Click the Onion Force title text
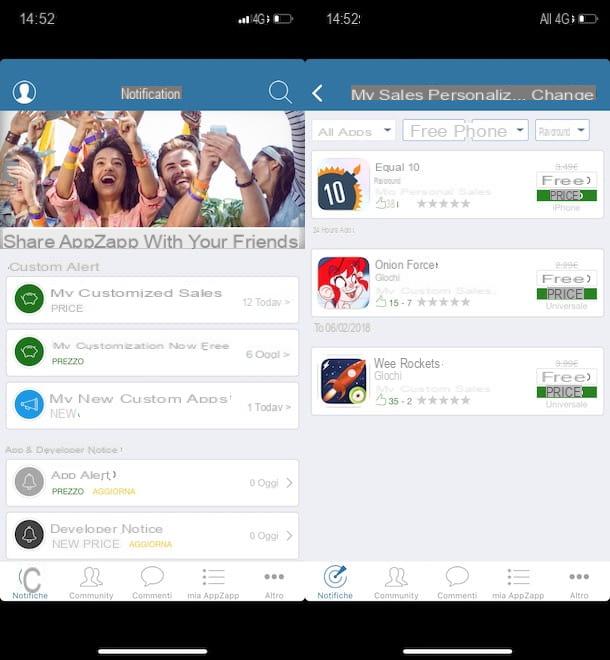 [406, 265]
